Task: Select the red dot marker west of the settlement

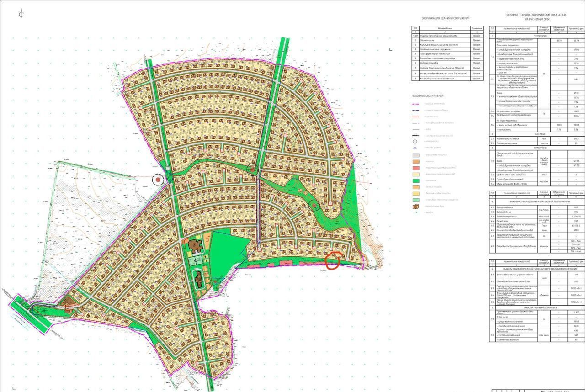Action: pos(158,180)
